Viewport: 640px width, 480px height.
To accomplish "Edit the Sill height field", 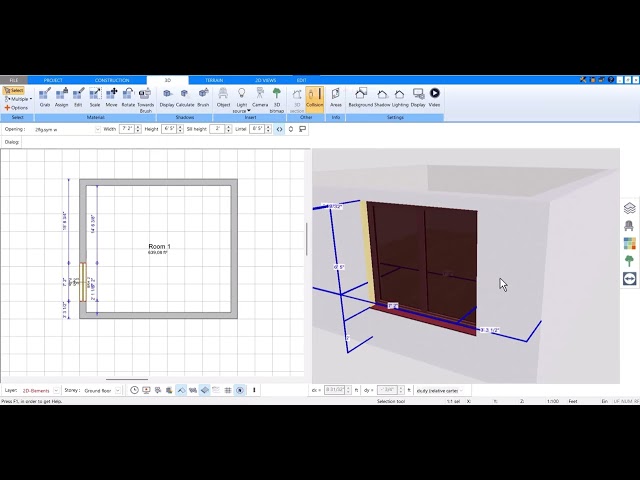I will pos(217,129).
